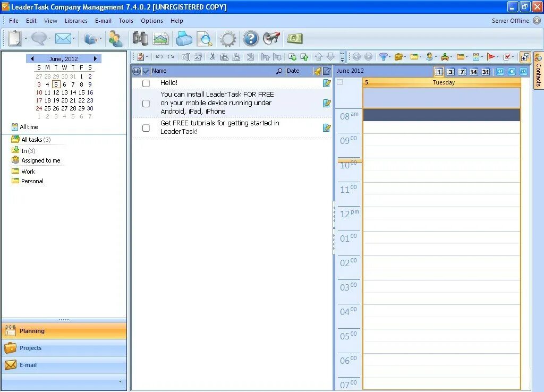Click the printer icon

coord(184,38)
